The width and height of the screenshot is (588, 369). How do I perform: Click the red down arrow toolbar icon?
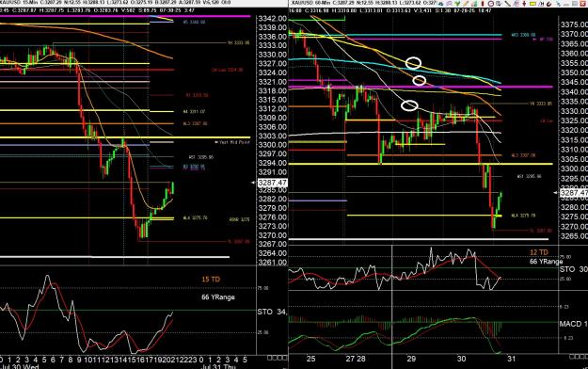pos(524,4)
